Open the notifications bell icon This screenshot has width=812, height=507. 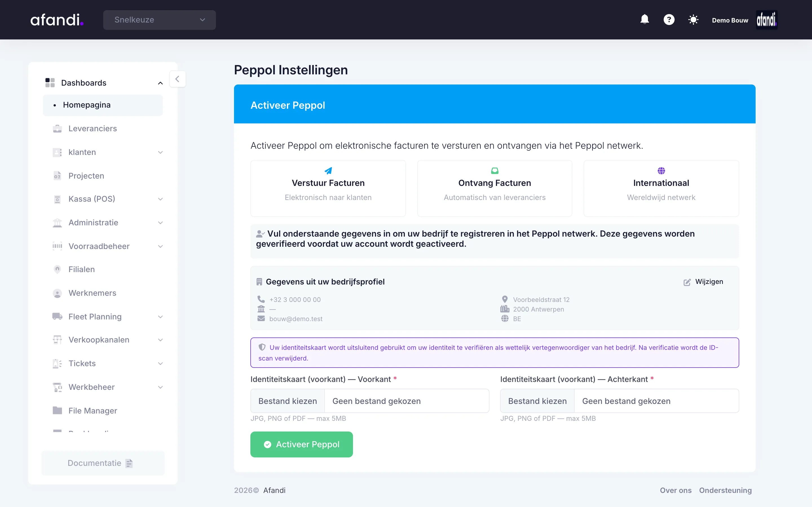pyautogui.click(x=645, y=19)
